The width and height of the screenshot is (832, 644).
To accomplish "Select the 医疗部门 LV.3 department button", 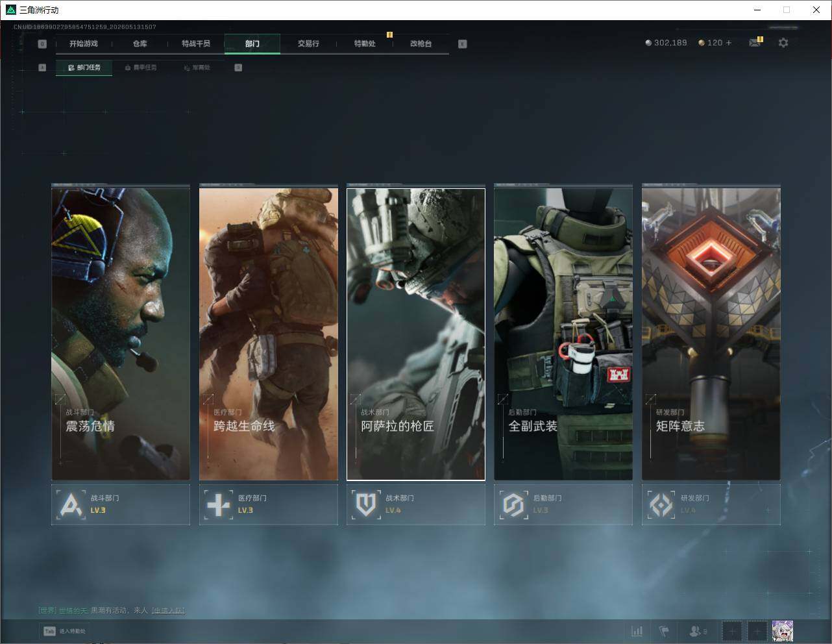I will tap(269, 504).
